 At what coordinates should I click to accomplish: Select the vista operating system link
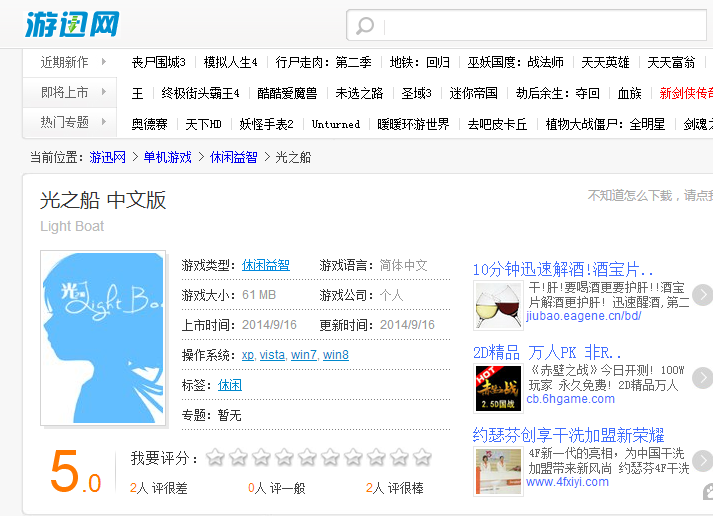click(x=272, y=355)
